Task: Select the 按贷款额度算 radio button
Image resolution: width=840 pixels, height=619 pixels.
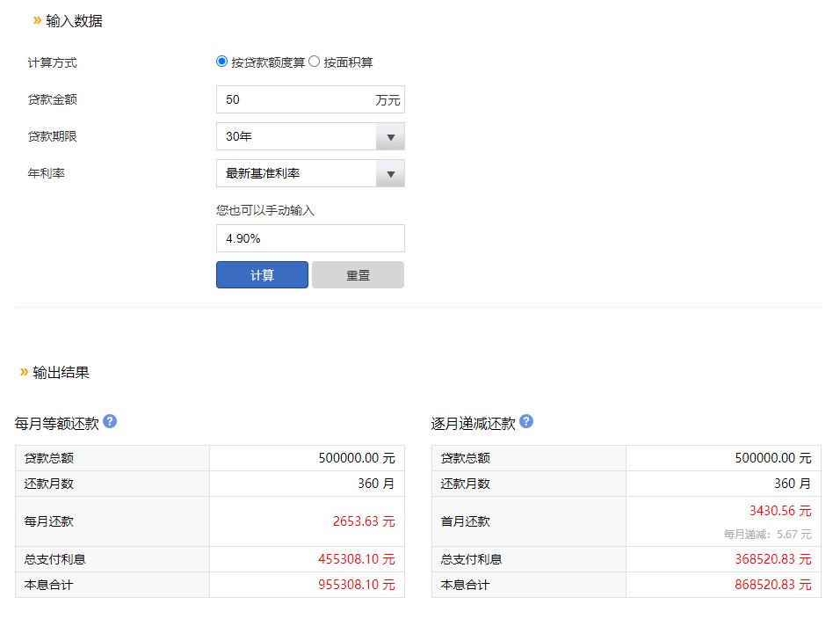Action: pos(220,62)
